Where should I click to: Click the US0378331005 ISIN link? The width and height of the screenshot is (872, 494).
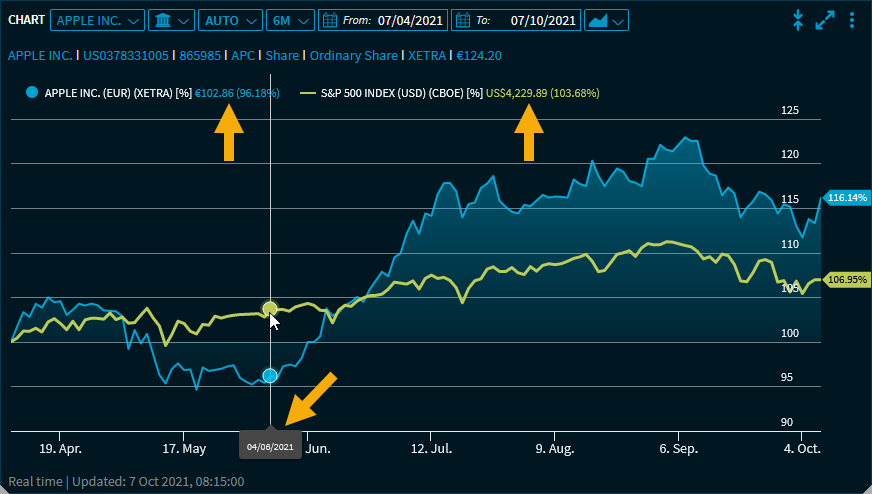127,56
